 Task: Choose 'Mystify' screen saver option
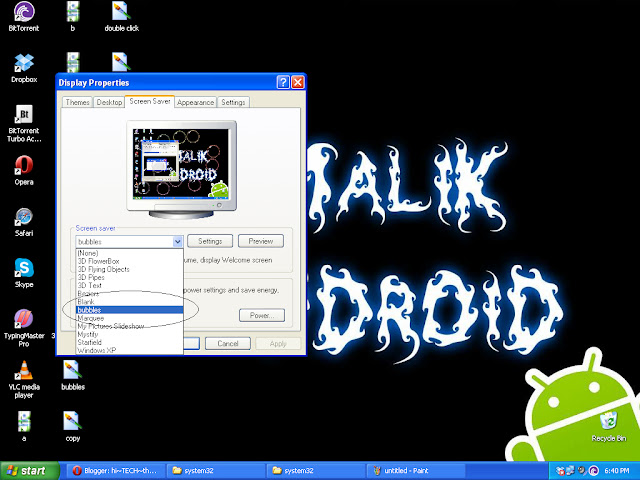pos(129,334)
